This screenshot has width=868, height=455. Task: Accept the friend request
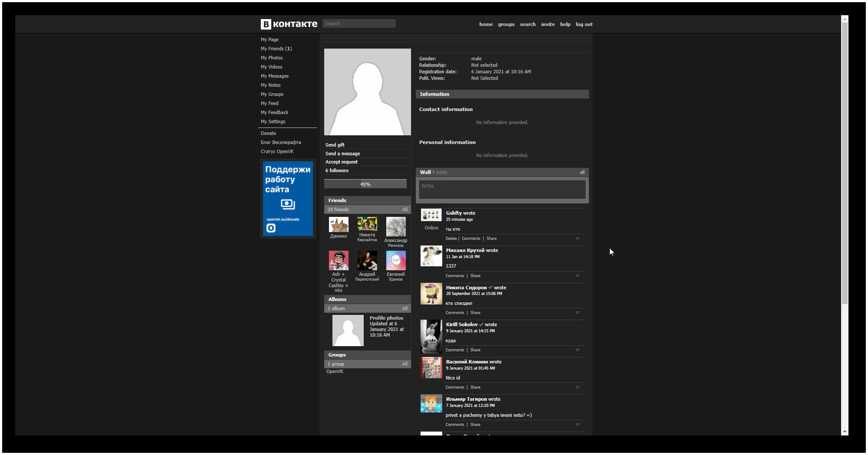click(x=341, y=162)
